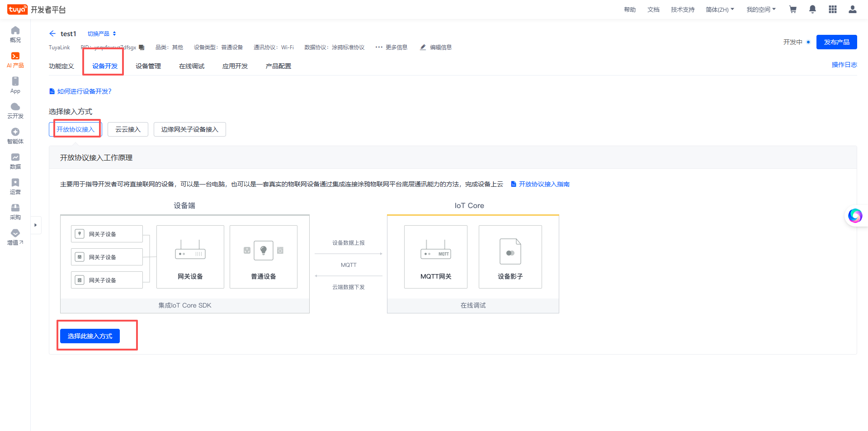
Task: Click the MQTT网关 card
Action: coord(436,257)
